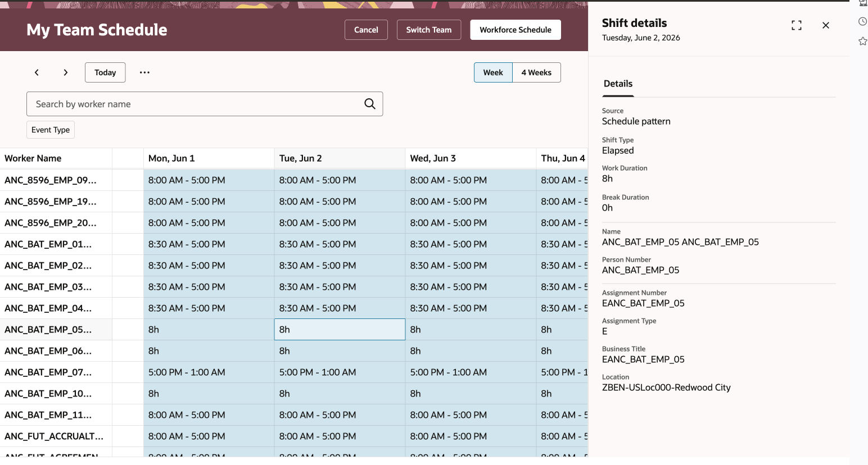This screenshot has height=465, width=868.
Task: Open ANC_BAT_EMP_01 Monday 8:30 AM - 5:00 PM shift
Action: click(209, 244)
